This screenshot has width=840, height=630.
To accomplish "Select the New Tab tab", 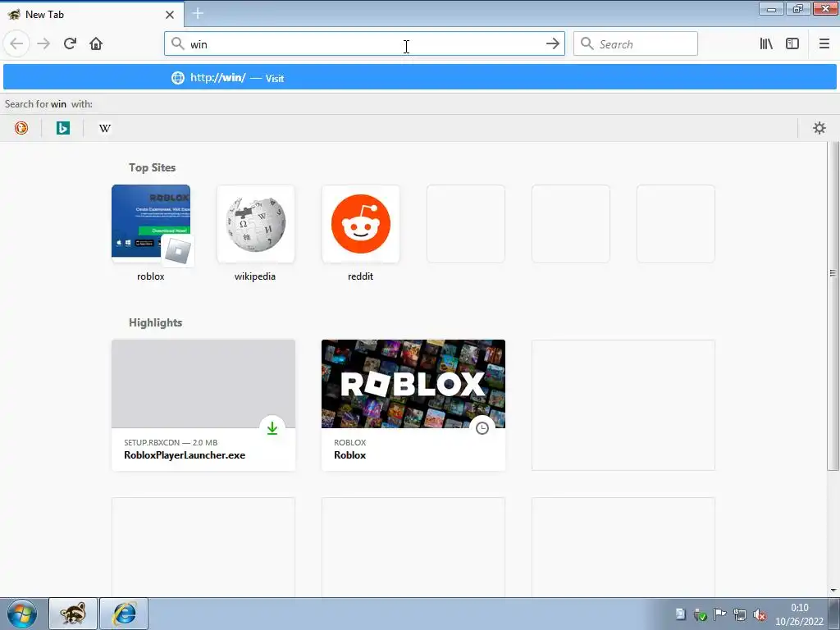I will [92, 15].
